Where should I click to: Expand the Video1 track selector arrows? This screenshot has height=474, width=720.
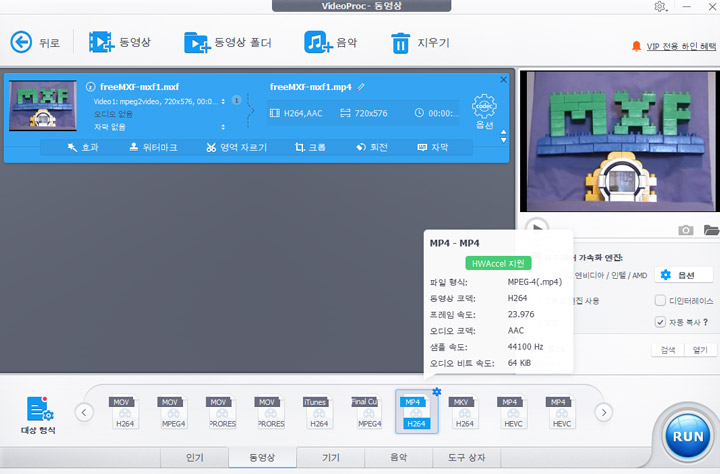pos(223,102)
